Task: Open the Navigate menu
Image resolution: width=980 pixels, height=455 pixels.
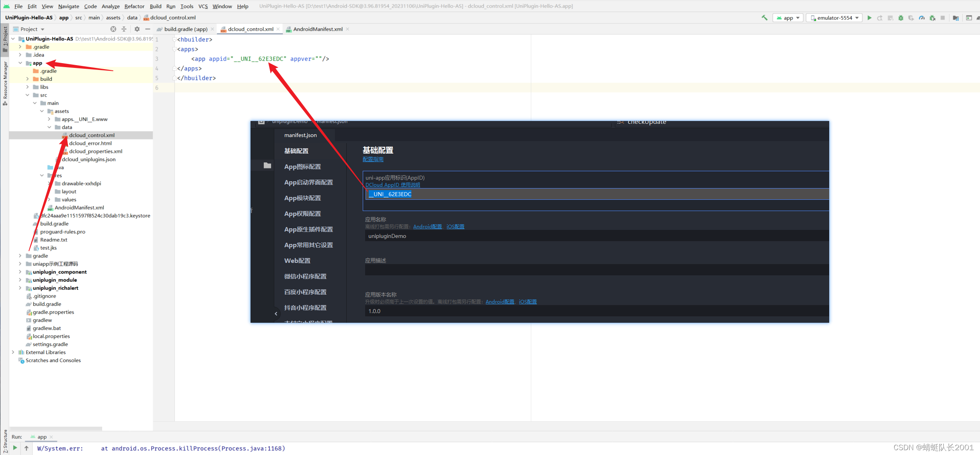Action: pos(68,6)
